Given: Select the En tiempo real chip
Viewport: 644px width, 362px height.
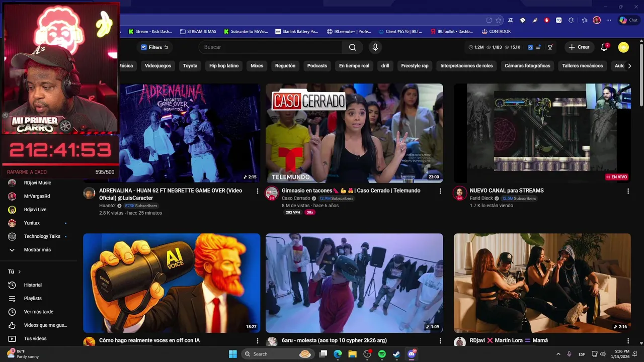Looking at the screenshot, I should 354,66.
